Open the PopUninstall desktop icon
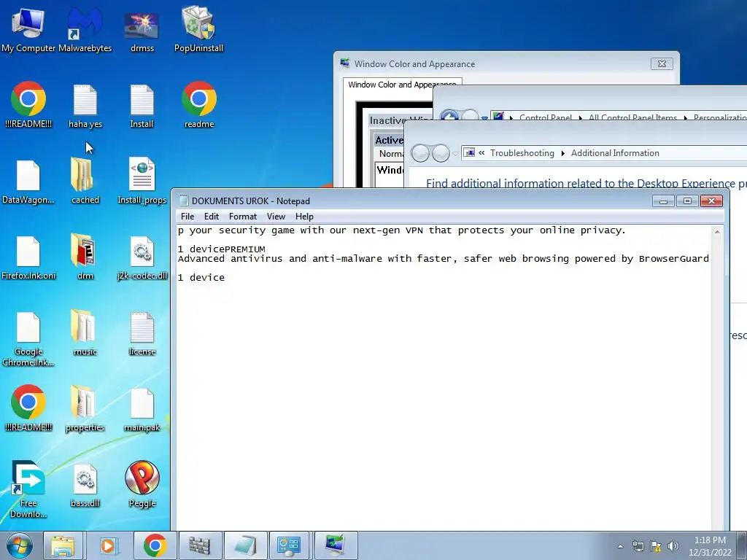Viewport: 747px width, 560px height. point(198,29)
